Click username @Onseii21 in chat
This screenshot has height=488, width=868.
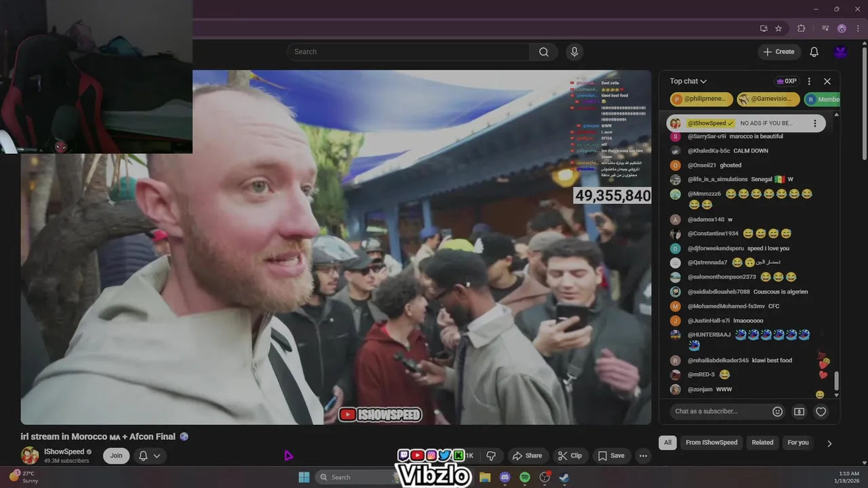click(x=702, y=165)
